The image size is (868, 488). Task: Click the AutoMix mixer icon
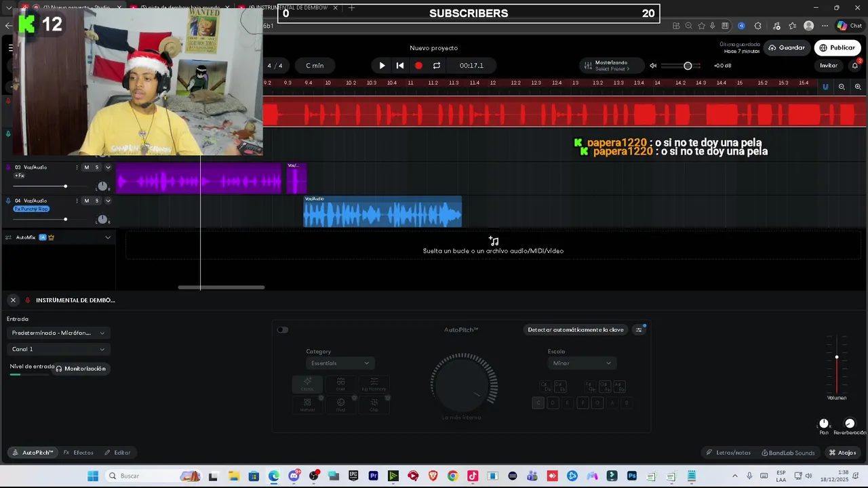[9, 237]
